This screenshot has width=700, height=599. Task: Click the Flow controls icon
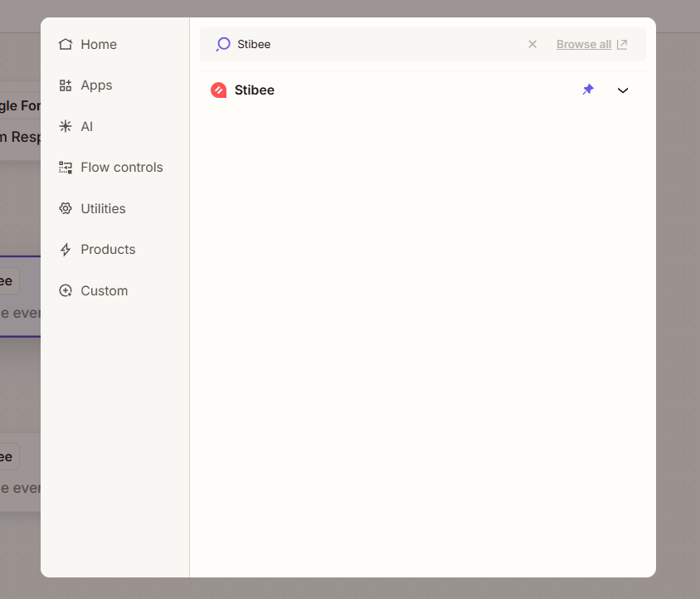pyautogui.click(x=66, y=168)
